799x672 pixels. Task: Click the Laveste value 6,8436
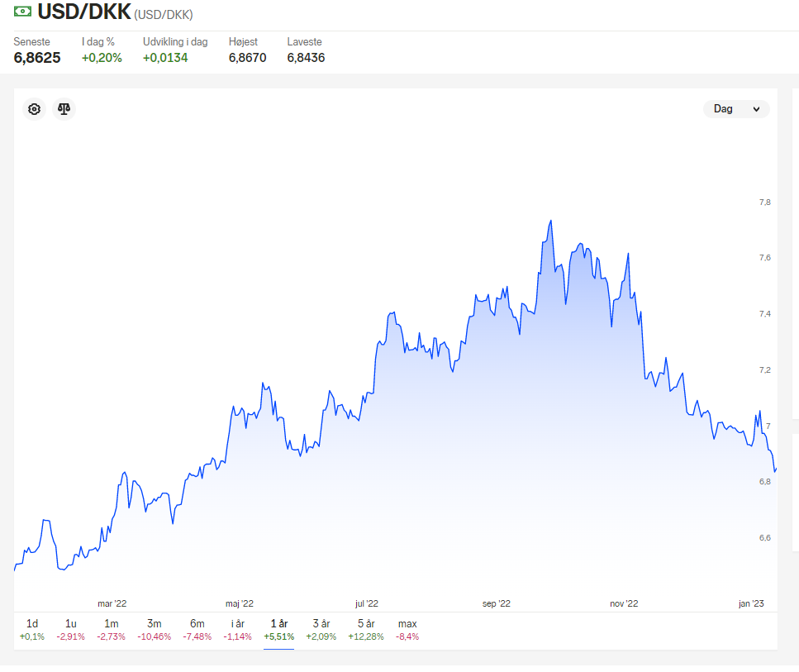coord(306,58)
